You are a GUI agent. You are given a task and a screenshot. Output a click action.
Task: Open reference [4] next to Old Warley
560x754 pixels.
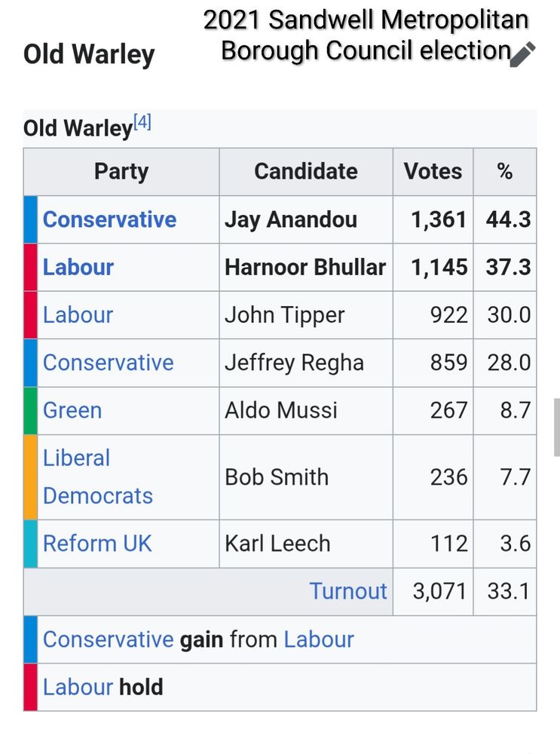pyautogui.click(x=143, y=121)
